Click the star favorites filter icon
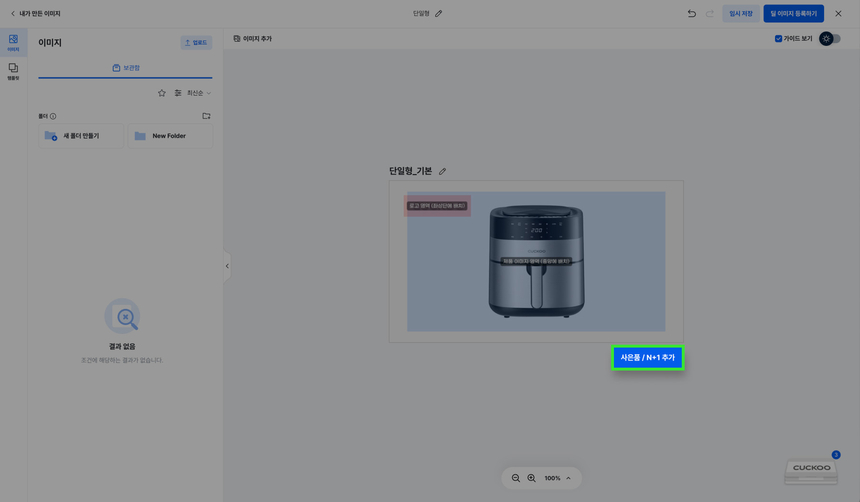The height and width of the screenshot is (502, 860). (x=162, y=93)
